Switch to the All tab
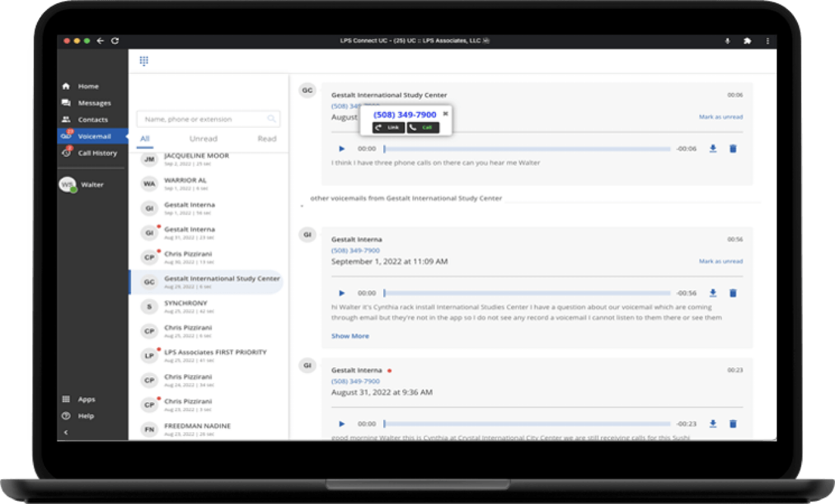Viewport: 835px width, 504px height. tap(145, 139)
